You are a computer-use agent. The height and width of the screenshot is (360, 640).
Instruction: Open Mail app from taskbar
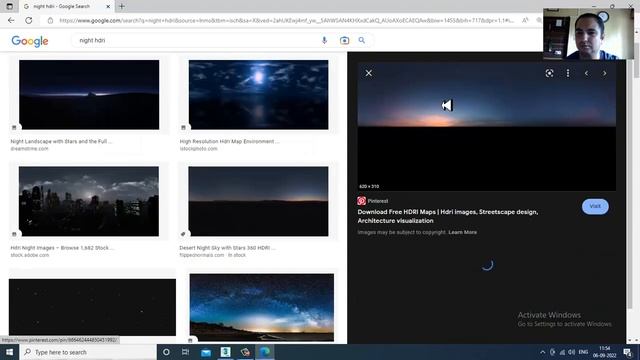tap(206, 352)
